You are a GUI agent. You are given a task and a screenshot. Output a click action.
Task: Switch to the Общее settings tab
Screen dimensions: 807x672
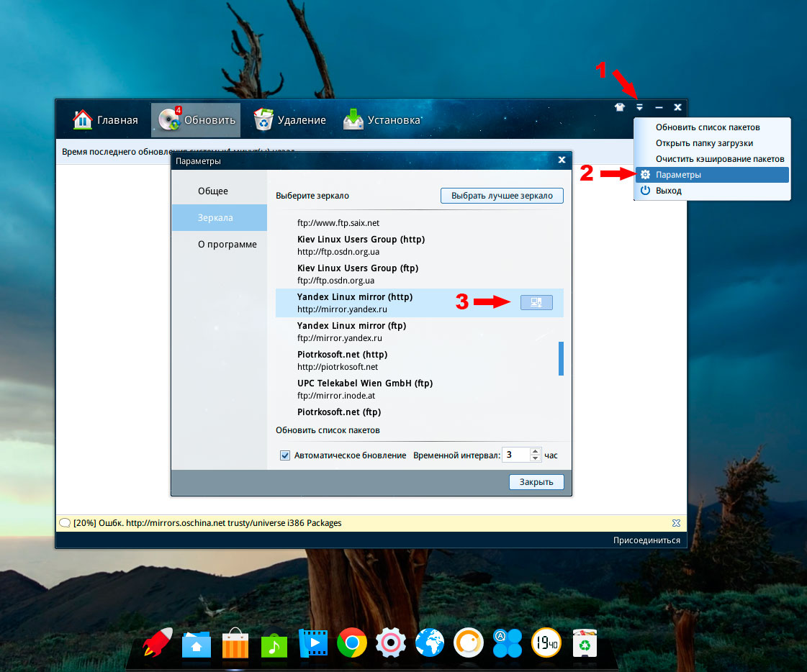(x=213, y=191)
